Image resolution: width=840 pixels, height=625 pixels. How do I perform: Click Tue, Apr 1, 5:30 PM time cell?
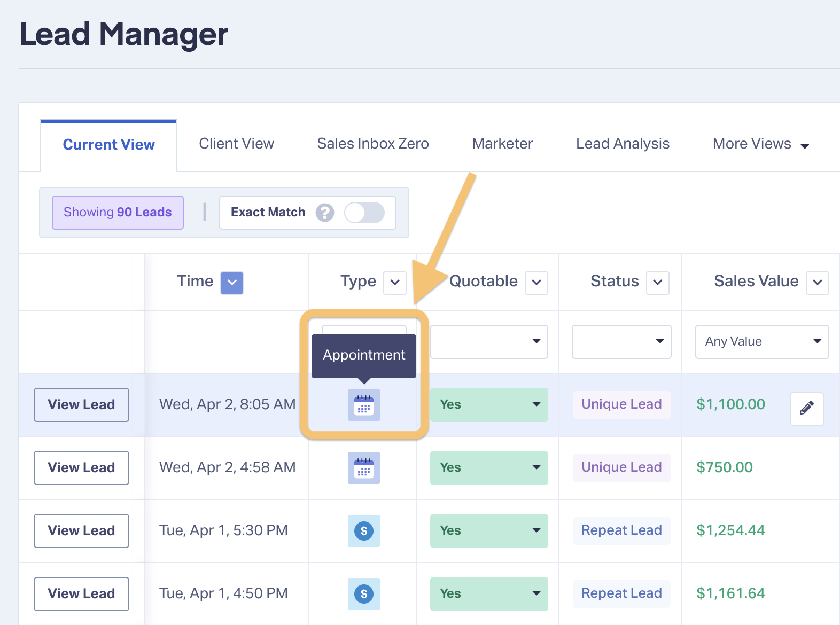click(x=223, y=530)
